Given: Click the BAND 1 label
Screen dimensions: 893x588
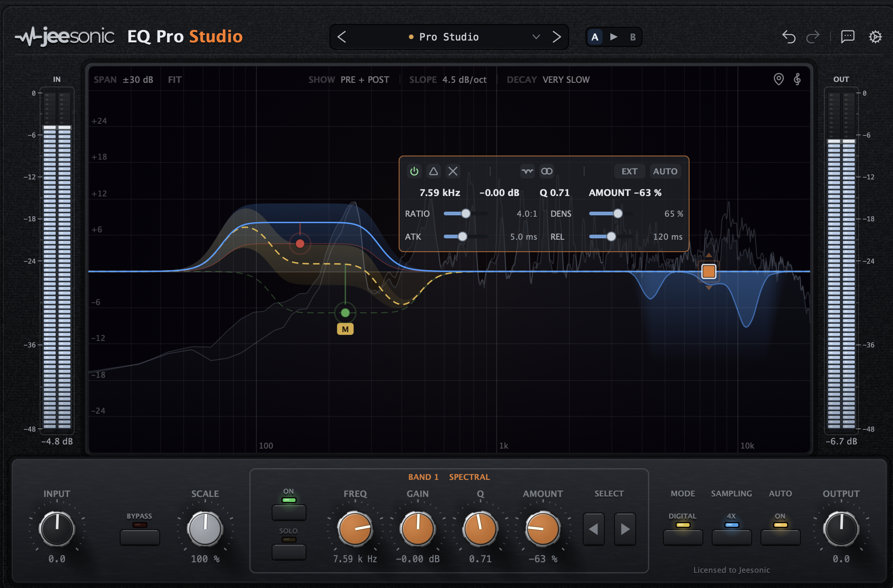Looking at the screenshot, I should tap(423, 477).
